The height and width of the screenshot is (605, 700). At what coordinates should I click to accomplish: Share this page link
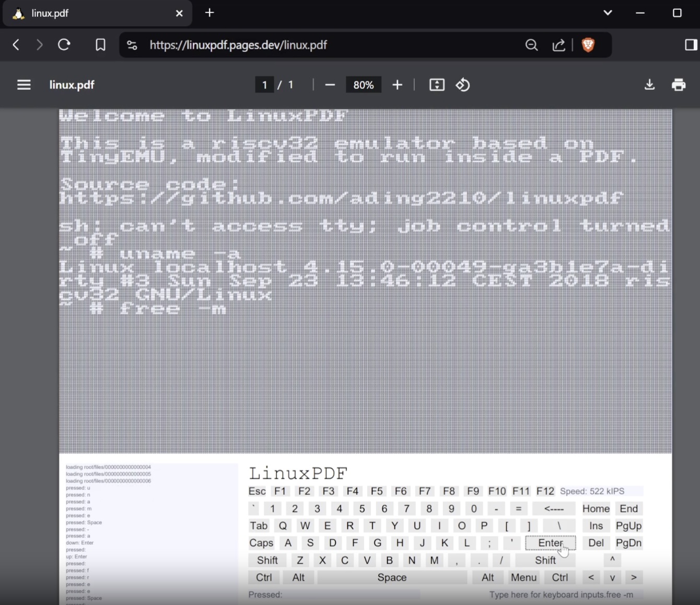(x=558, y=45)
